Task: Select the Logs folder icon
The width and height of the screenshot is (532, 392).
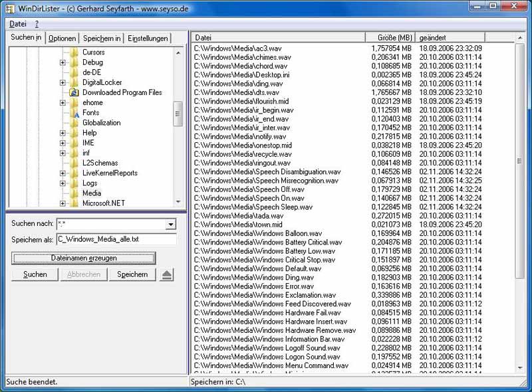Action: 74,183
